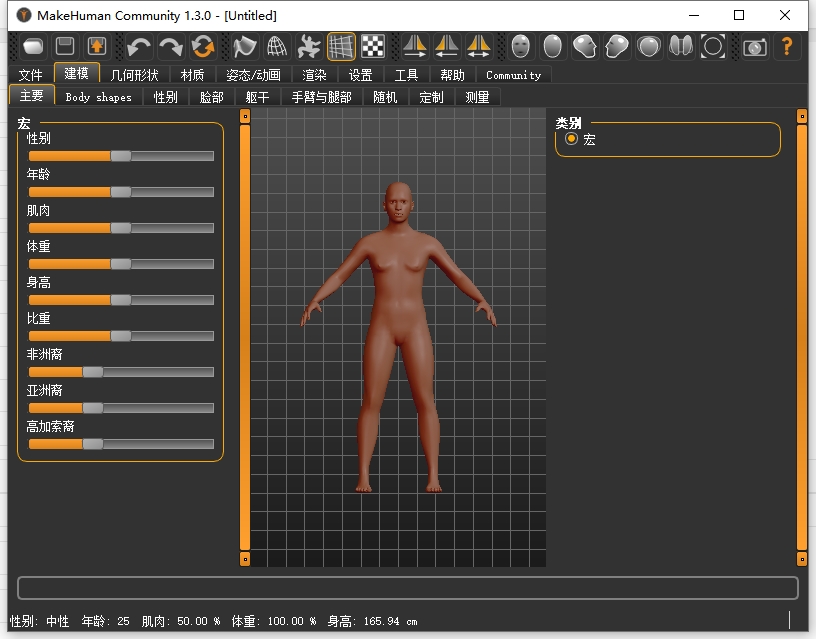Screen dimensions: 816x639
Task: Click the camera screenshot icon
Action: [754, 46]
